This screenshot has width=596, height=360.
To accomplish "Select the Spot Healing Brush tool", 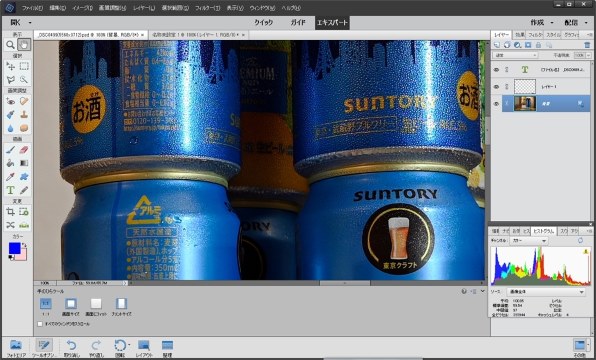I will 24,101.
